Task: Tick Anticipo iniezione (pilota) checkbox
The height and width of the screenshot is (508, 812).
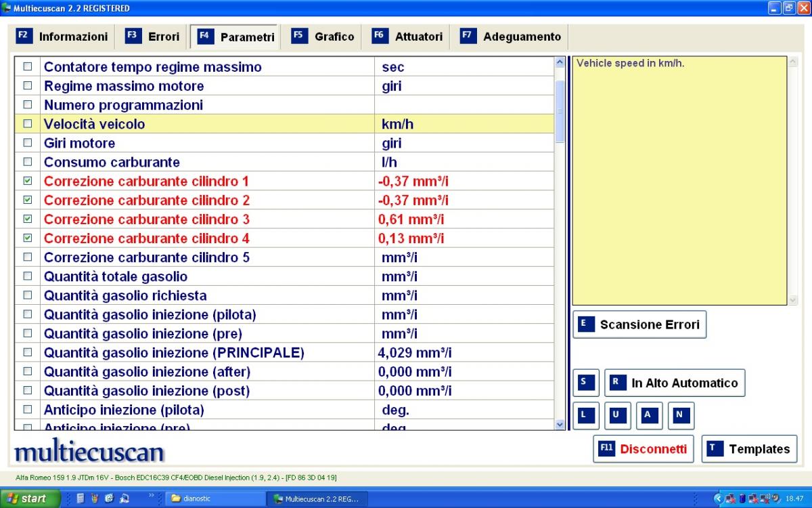Action: coord(28,409)
